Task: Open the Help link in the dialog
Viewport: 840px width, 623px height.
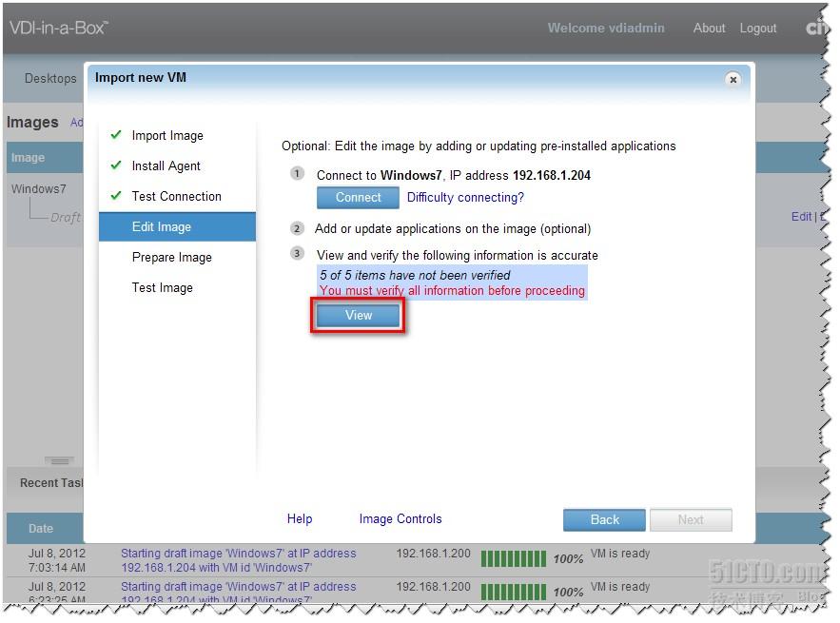Action: click(300, 518)
